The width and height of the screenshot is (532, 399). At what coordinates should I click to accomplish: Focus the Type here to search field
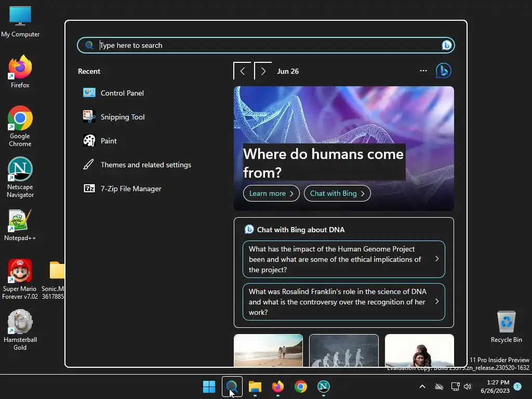265,45
